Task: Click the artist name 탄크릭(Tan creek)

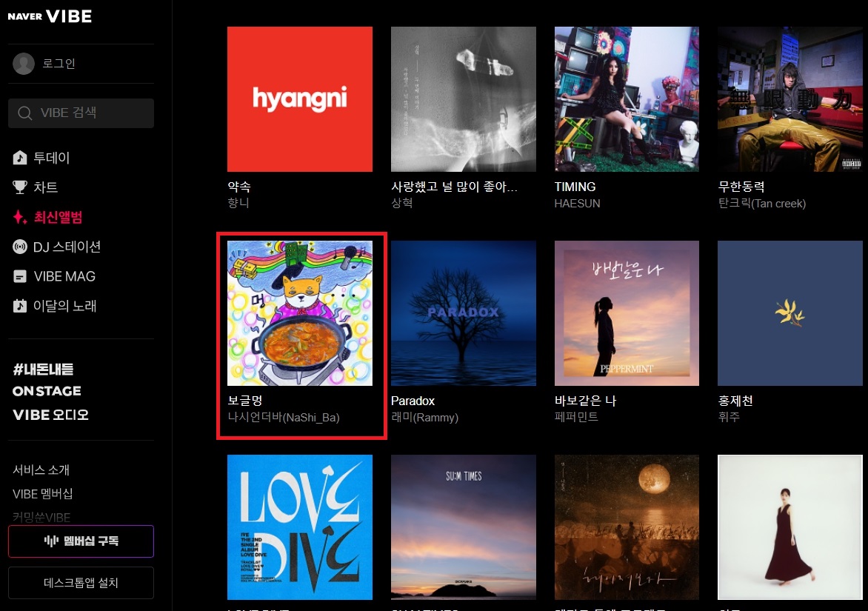Action: point(761,203)
